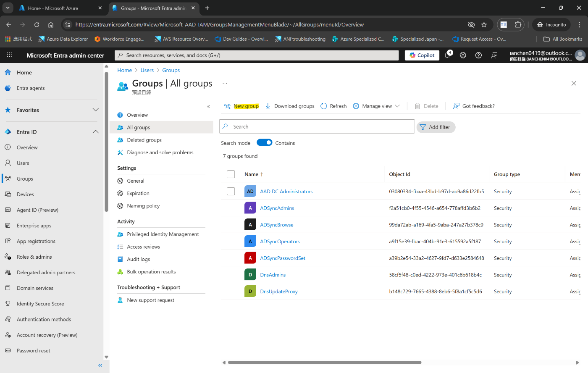The width and height of the screenshot is (588, 373).
Task: Click the Home breadcrumb link
Action: point(124,70)
